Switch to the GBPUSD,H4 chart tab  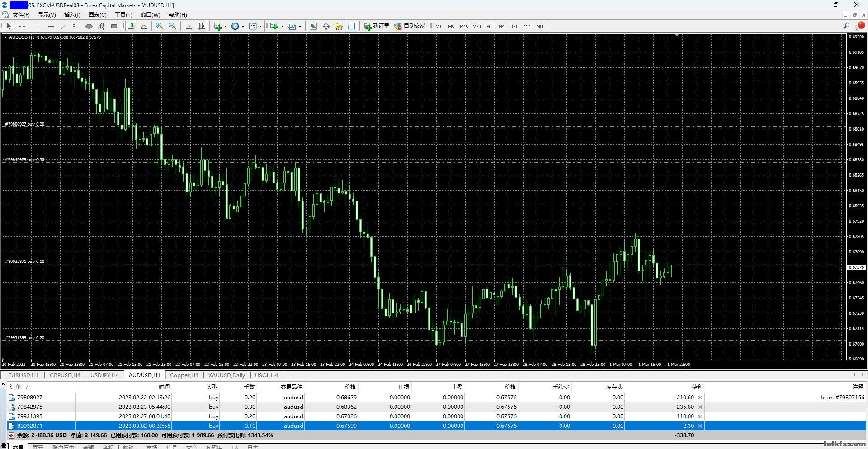point(65,375)
